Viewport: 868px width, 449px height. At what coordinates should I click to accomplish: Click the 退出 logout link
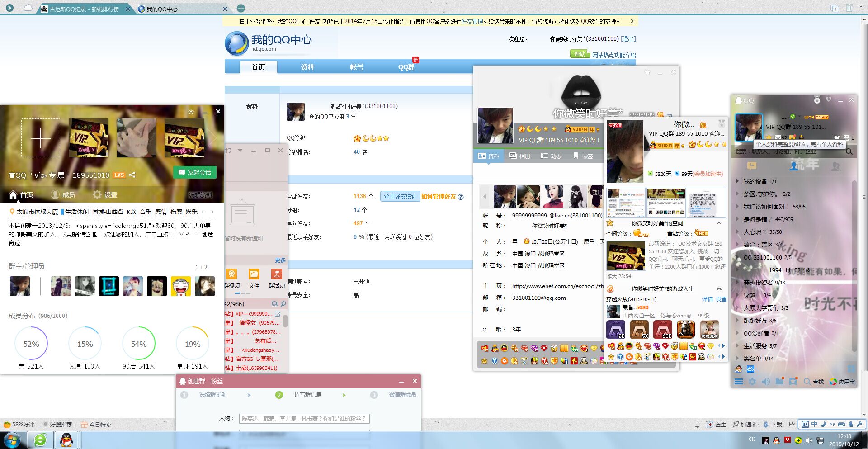[628, 39]
